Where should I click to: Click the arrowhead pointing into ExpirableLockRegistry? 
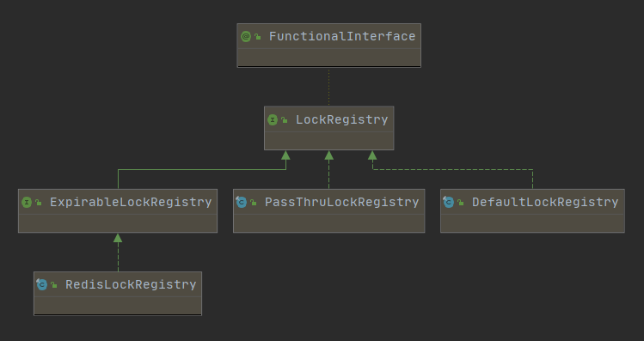click(x=118, y=238)
